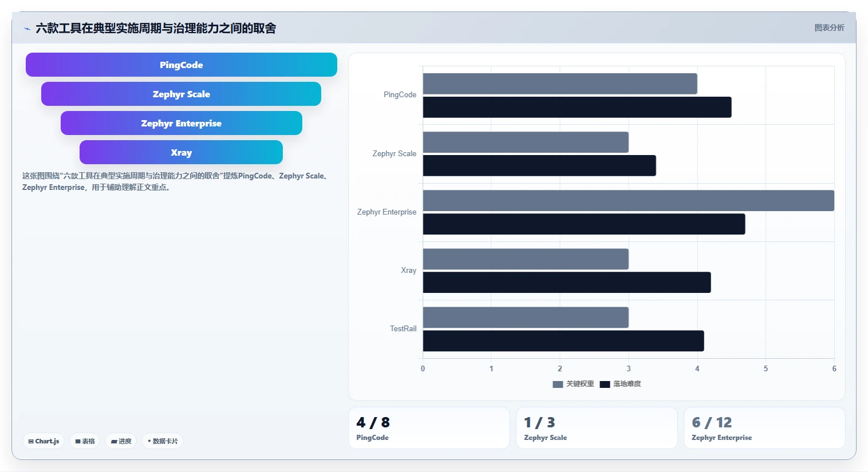Open the 4 / 8 PingCode data card

click(x=429, y=428)
